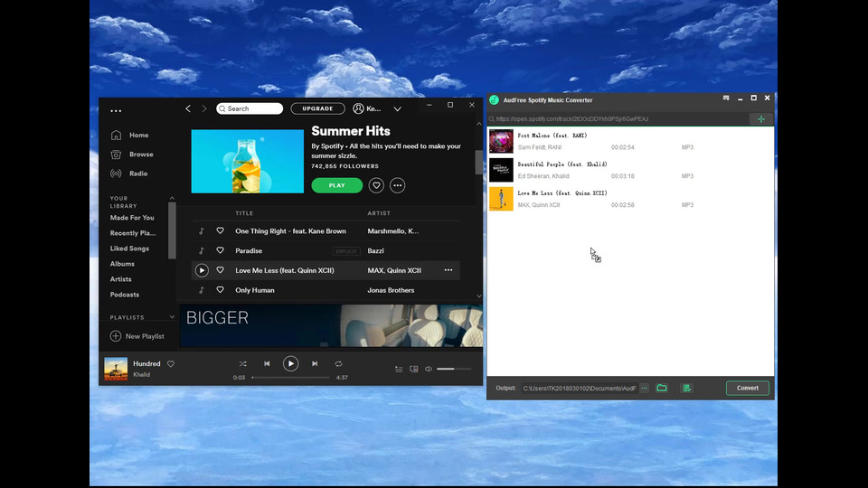
Task: Open Recently Played in library
Action: click(133, 233)
